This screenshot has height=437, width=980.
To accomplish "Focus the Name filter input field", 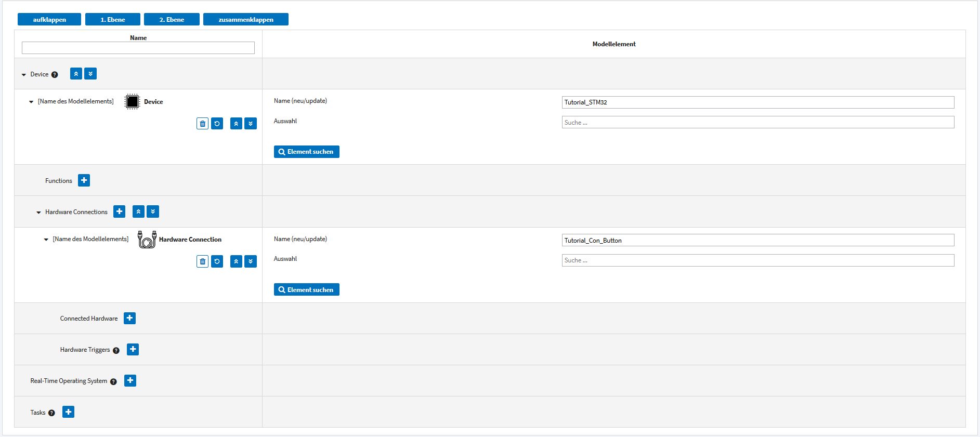I will pos(138,48).
